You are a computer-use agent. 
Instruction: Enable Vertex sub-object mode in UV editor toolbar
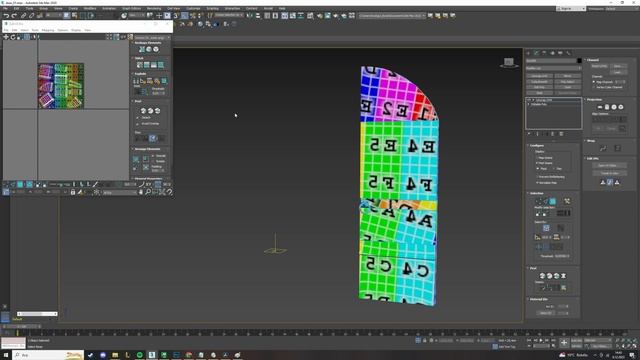6,184
